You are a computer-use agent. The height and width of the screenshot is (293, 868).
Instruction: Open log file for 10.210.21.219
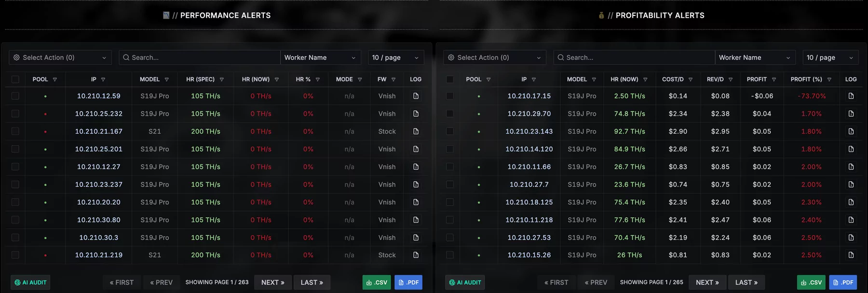416,255
